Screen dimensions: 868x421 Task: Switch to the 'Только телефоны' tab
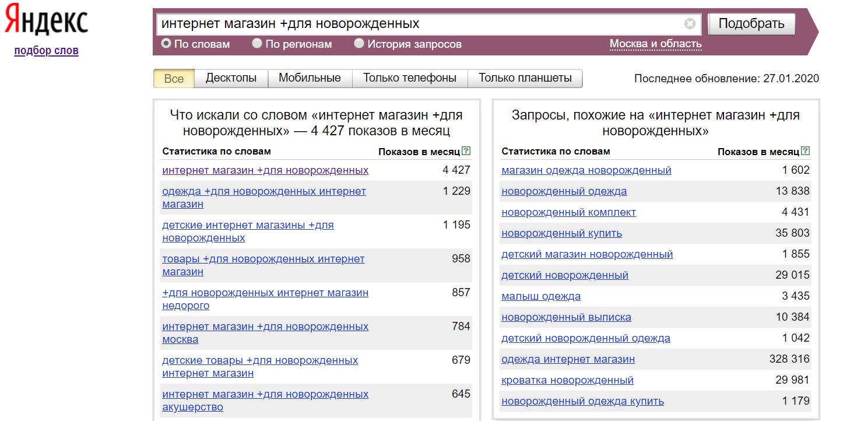point(410,78)
